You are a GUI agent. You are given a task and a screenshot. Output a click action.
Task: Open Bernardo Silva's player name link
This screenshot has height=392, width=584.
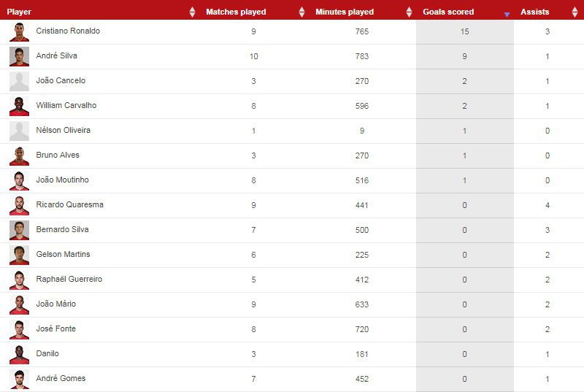(x=62, y=229)
